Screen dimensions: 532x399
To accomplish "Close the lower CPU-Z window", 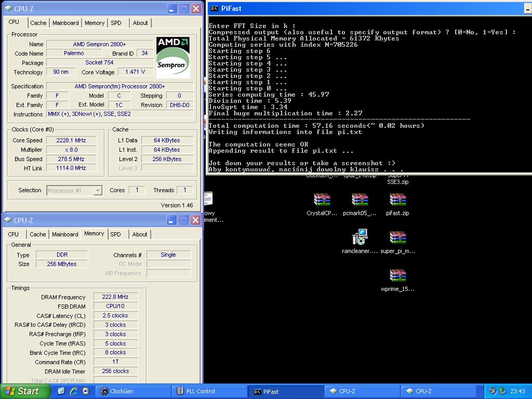I will pyautogui.click(x=196, y=220).
